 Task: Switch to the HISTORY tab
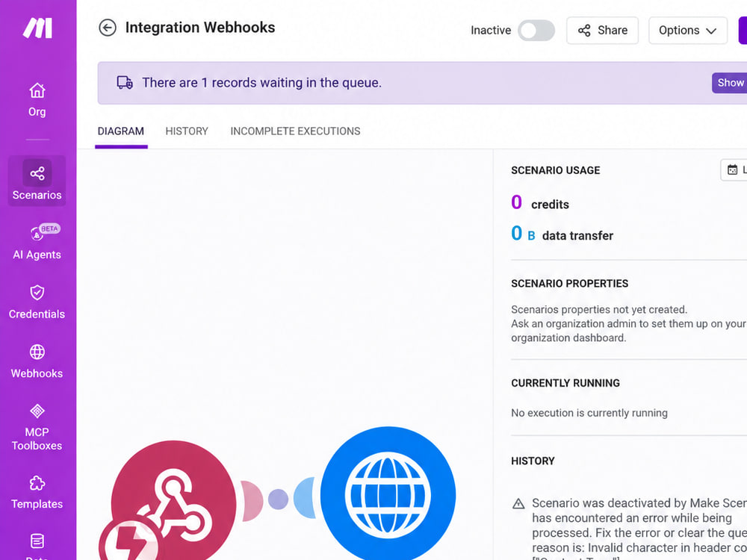click(187, 131)
